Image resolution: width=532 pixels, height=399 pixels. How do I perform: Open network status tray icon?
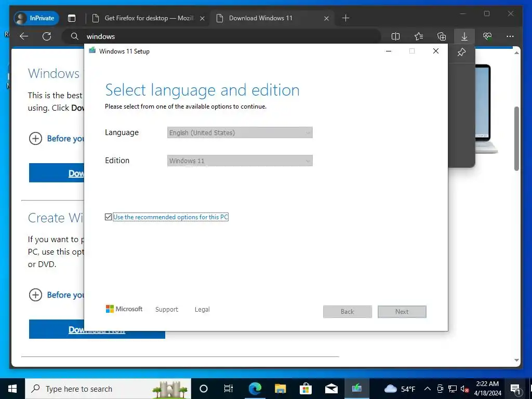(x=453, y=389)
